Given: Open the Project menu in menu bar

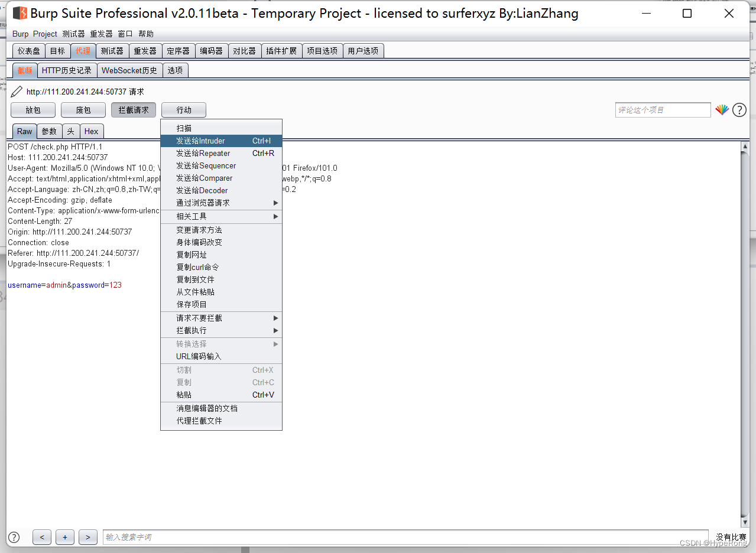Looking at the screenshot, I should 45,34.
